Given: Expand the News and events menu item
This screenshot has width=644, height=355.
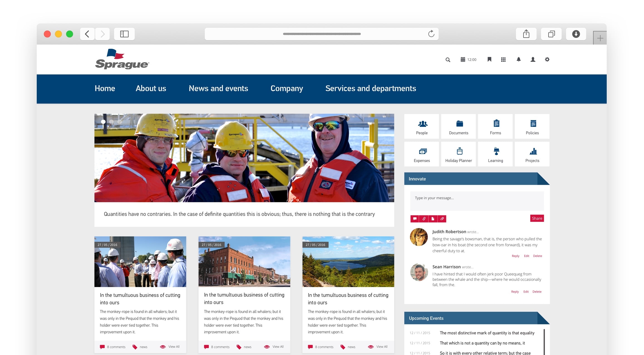Looking at the screenshot, I should tap(218, 88).
